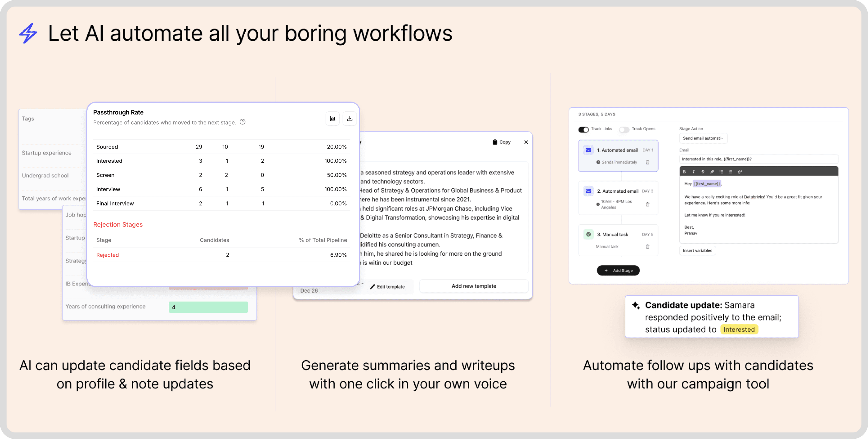Click the 0.00% value for Final Interview
The width and height of the screenshot is (868, 439).
[338, 203]
